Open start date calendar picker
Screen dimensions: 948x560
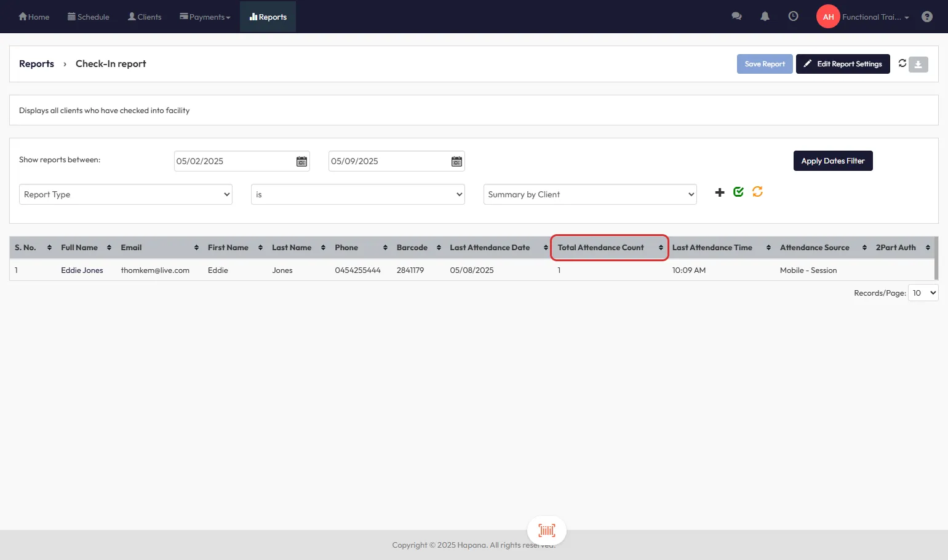click(x=301, y=161)
